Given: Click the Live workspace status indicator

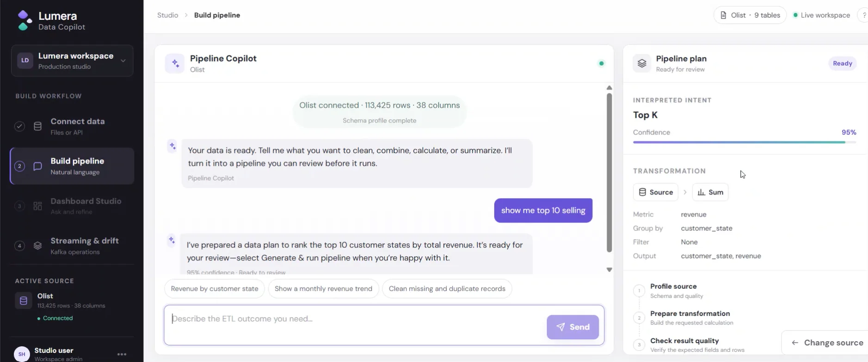Looking at the screenshot, I should click(822, 15).
